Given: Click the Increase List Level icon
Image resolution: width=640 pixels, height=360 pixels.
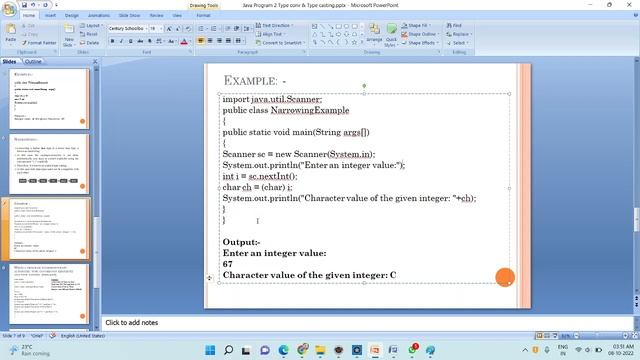Looking at the screenshot, I should pyautogui.click(x=237, y=29).
